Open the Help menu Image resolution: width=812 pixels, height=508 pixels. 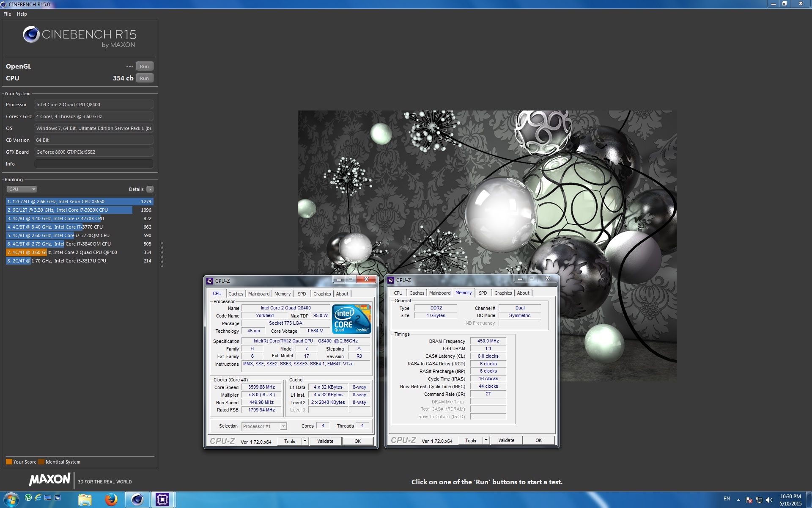coord(22,14)
